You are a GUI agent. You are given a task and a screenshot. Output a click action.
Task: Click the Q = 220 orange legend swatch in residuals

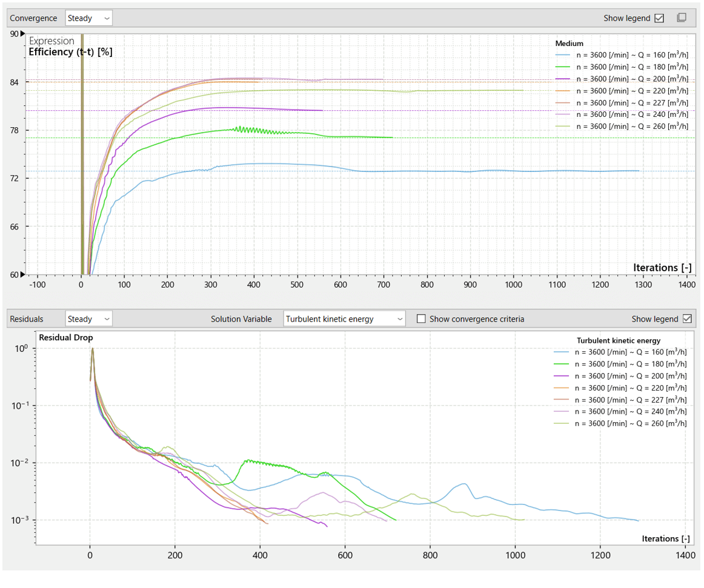tap(561, 388)
